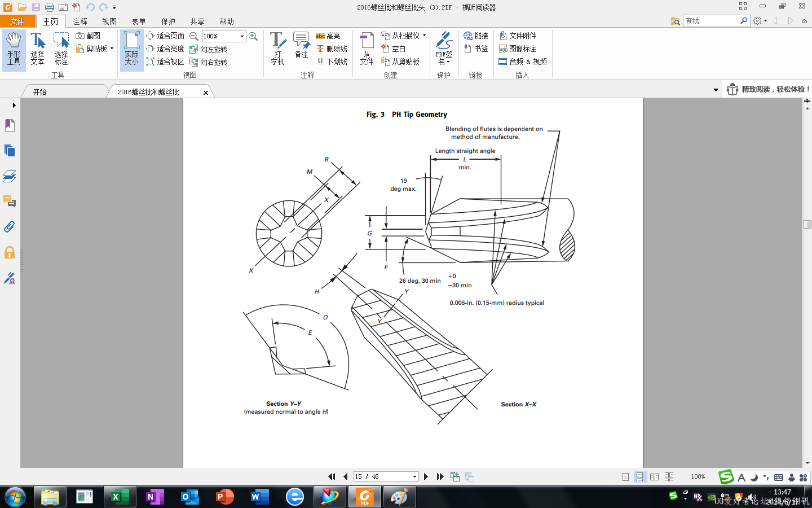The height and width of the screenshot is (508, 812).
Task: Open the bookmarks panel in the sidebar
Action: coord(10,125)
